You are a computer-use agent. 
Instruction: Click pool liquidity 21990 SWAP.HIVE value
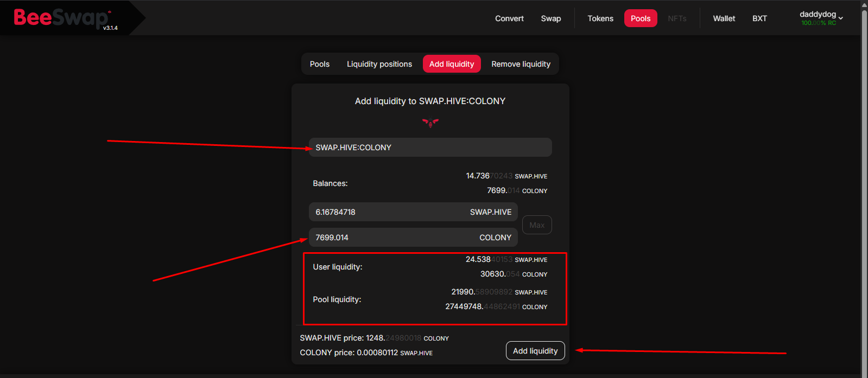499,292
